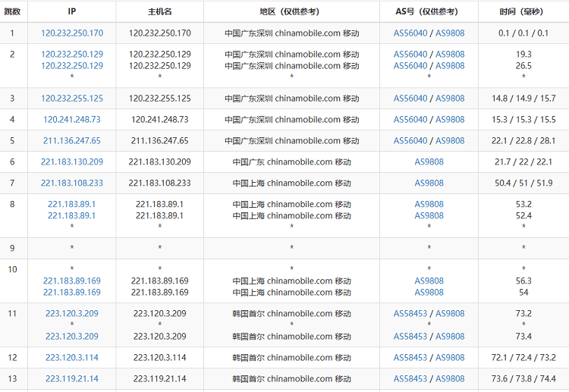Screen dimensions: 569x392
Task: Open AS58453 link in hop 13 row
Action: (410, 378)
